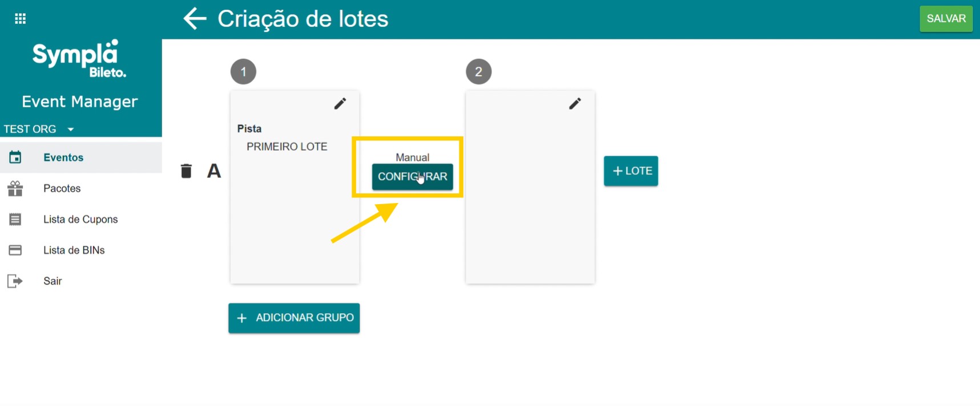
Task: Click the Lista de Cupons icon
Action: 15,220
